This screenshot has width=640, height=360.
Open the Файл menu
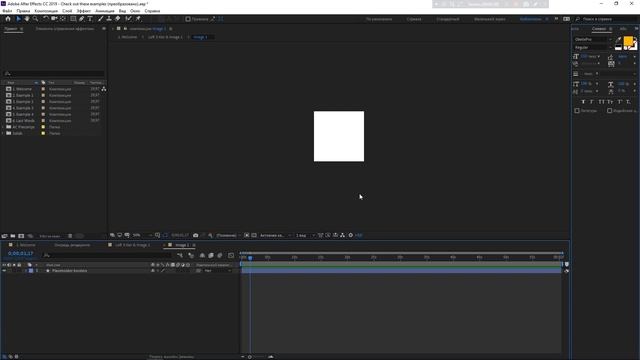pos(7,11)
